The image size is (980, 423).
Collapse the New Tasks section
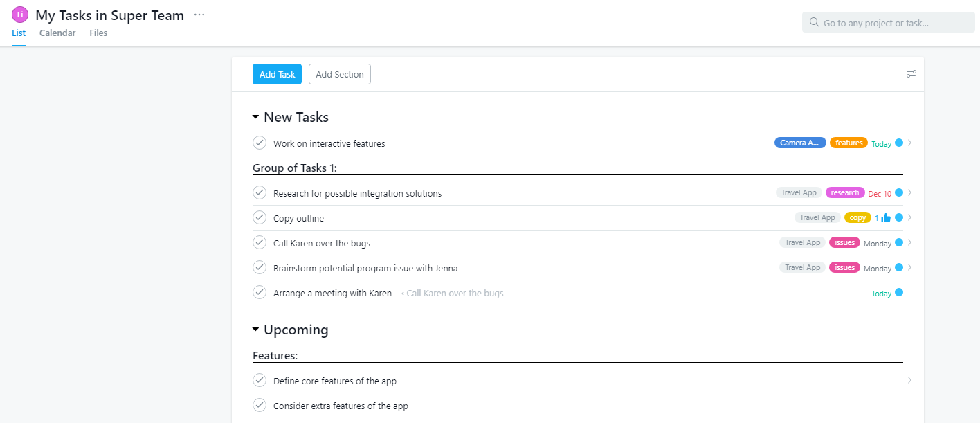click(x=255, y=118)
